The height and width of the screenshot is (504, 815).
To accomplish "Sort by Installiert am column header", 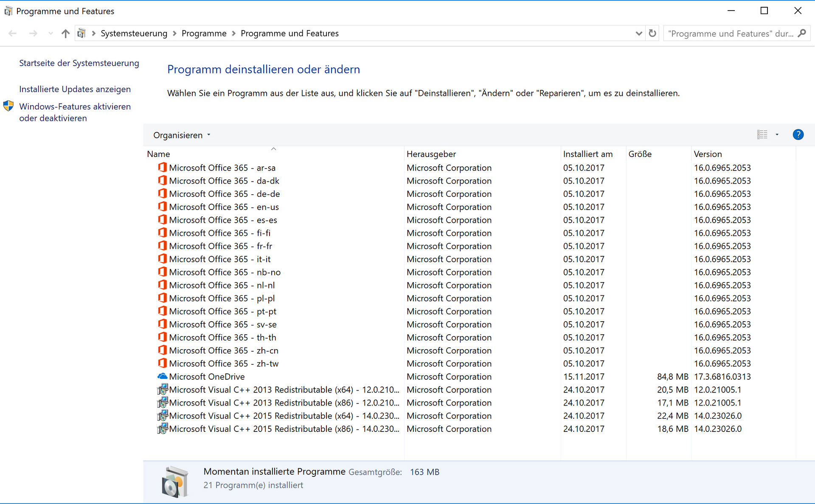I will click(x=587, y=154).
